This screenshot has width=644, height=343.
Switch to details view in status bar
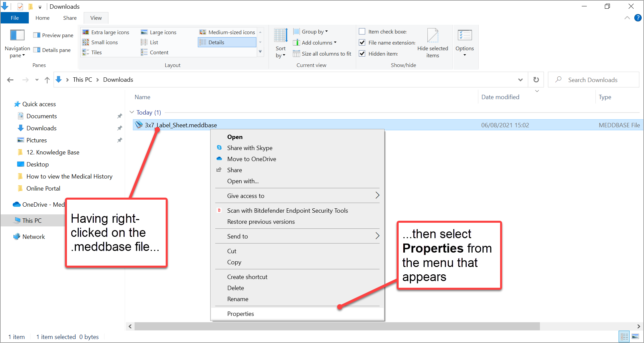(x=625, y=337)
